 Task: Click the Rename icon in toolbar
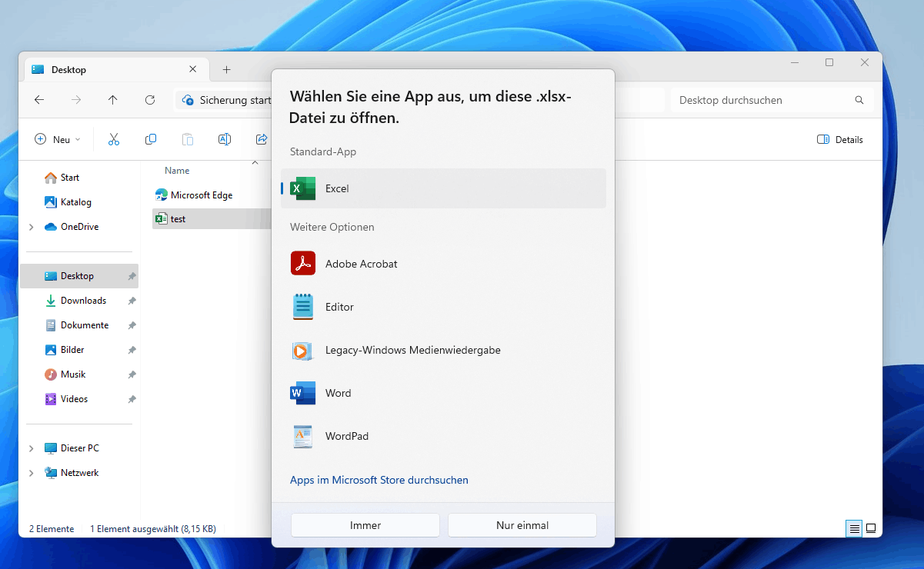(225, 139)
